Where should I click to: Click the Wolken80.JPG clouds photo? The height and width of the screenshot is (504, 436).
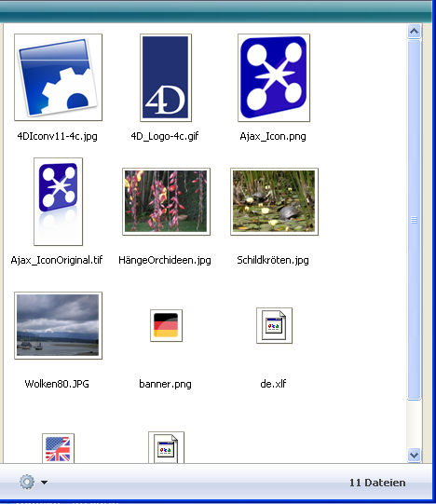(58, 325)
